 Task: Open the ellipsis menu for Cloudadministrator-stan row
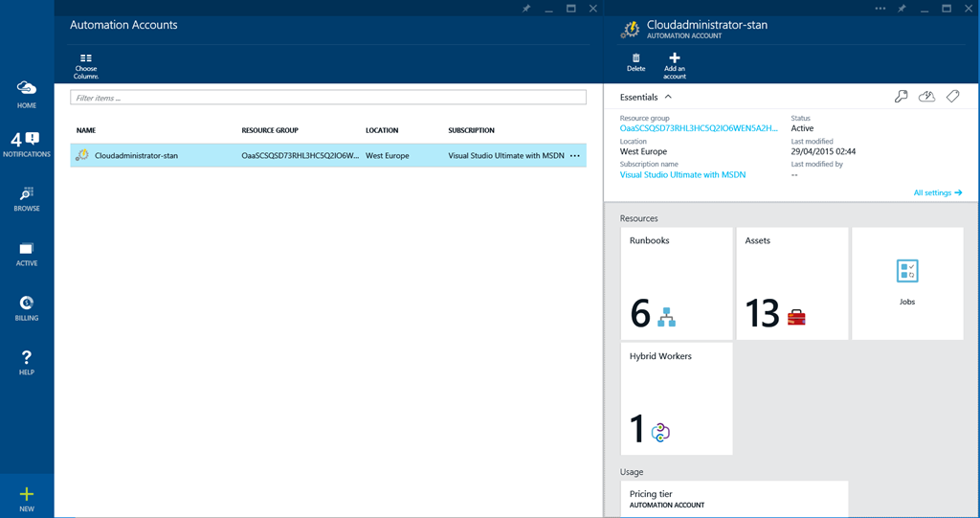(x=574, y=155)
